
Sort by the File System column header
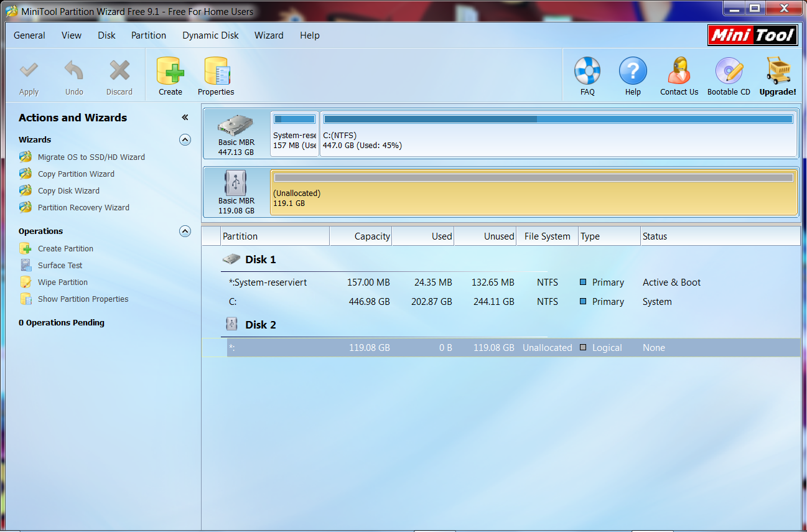coord(548,236)
